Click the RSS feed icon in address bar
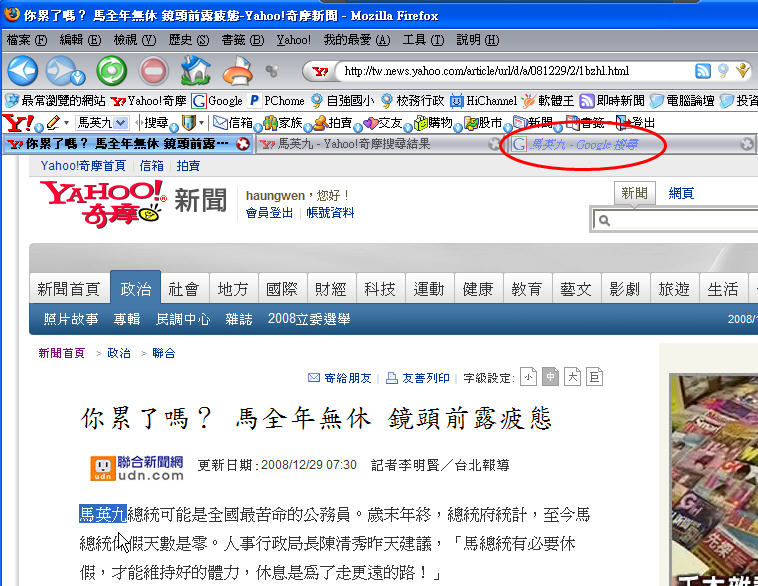Image resolution: width=758 pixels, height=586 pixels. [x=703, y=71]
